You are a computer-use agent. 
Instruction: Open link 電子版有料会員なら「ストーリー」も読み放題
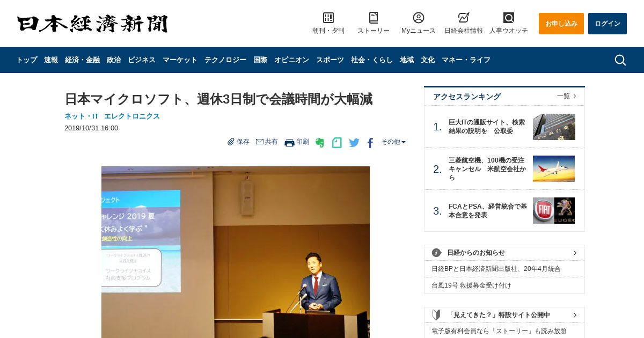pos(499,331)
